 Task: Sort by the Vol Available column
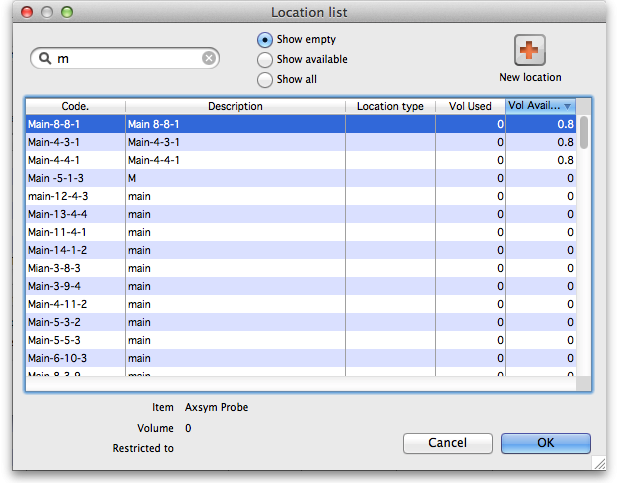point(540,106)
